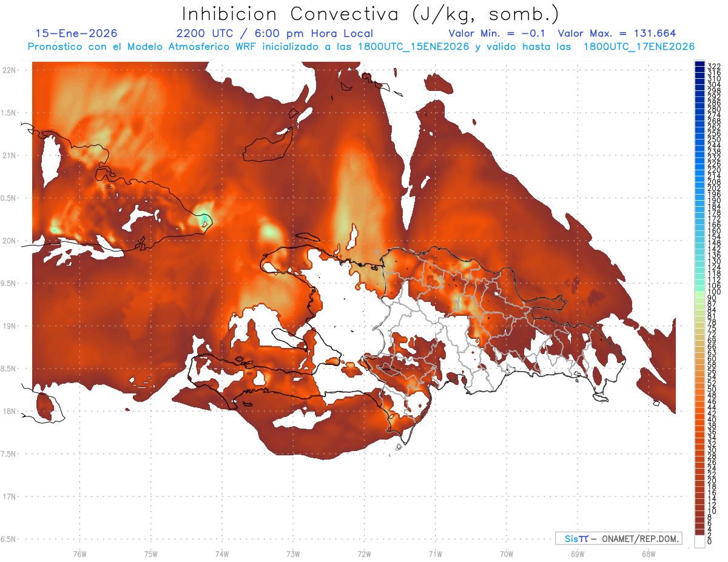Click the '69W' longitude label
Screen dimensions: 728x562
[x=577, y=554]
